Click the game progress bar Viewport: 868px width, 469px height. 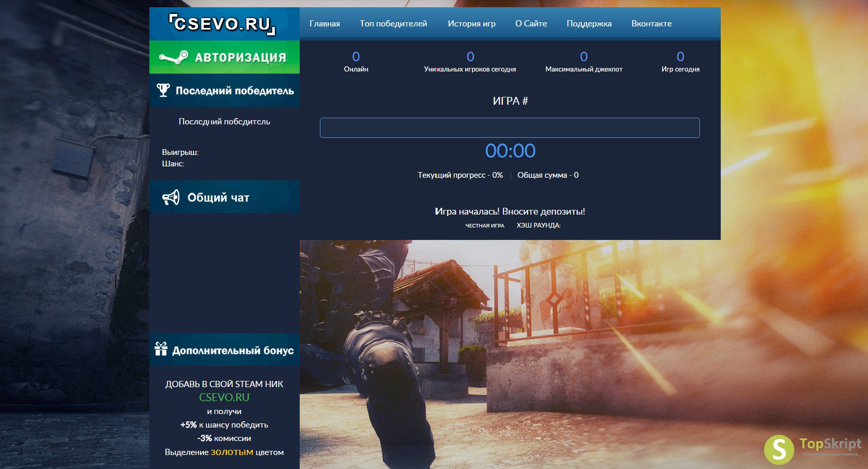click(510, 127)
